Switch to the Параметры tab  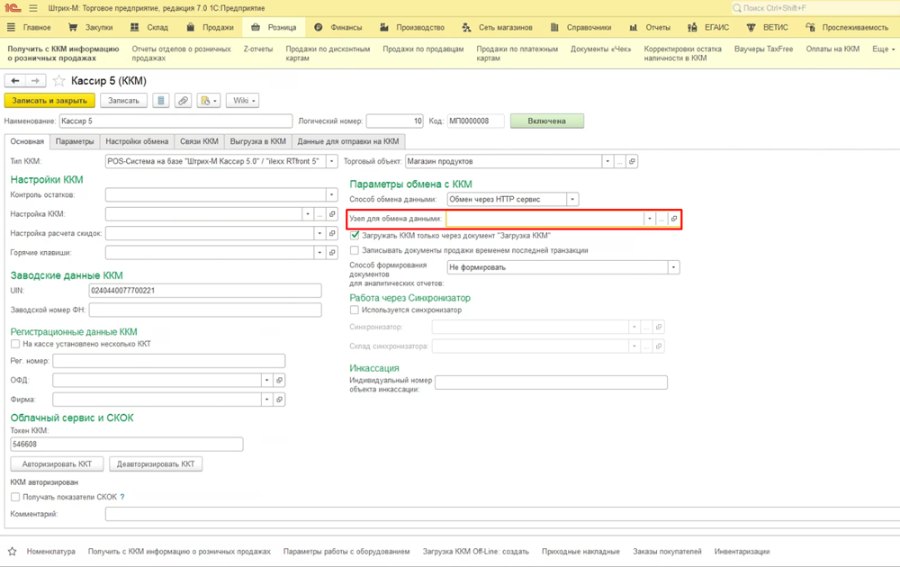coord(75,141)
